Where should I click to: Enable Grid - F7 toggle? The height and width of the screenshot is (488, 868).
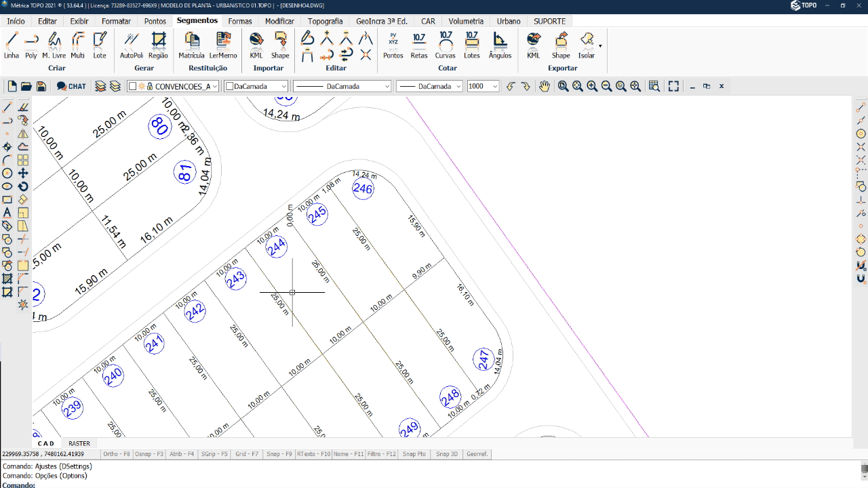[x=247, y=454]
